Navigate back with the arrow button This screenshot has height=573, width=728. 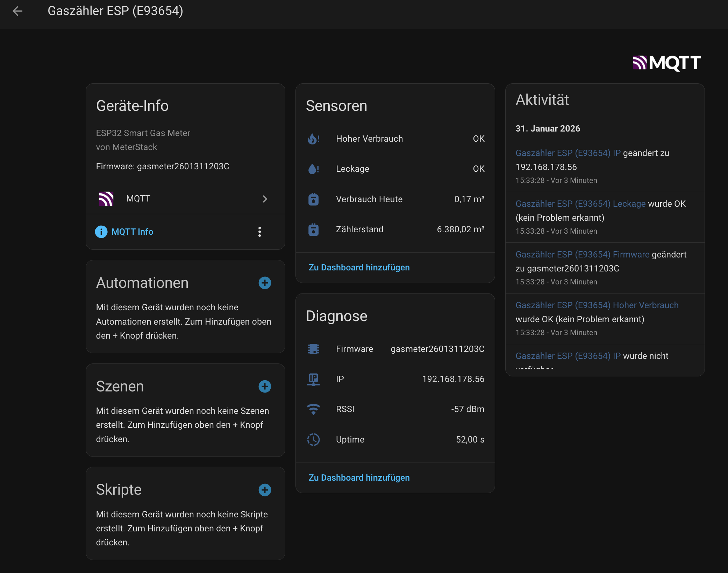pos(17,12)
